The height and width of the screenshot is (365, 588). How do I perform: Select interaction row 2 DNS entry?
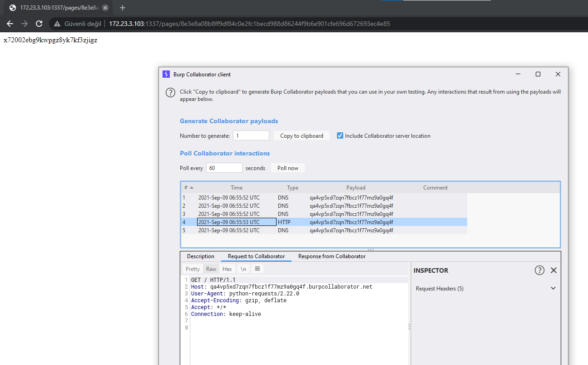tap(324, 206)
